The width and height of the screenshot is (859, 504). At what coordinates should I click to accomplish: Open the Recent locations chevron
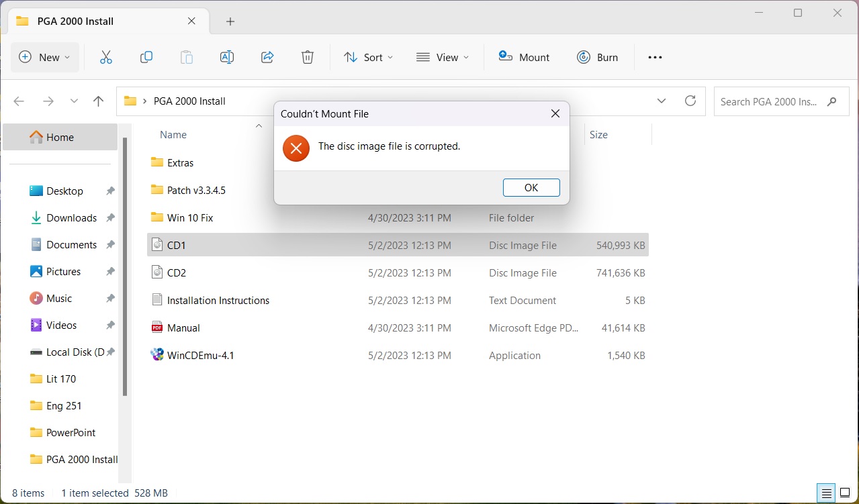[75, 101]
